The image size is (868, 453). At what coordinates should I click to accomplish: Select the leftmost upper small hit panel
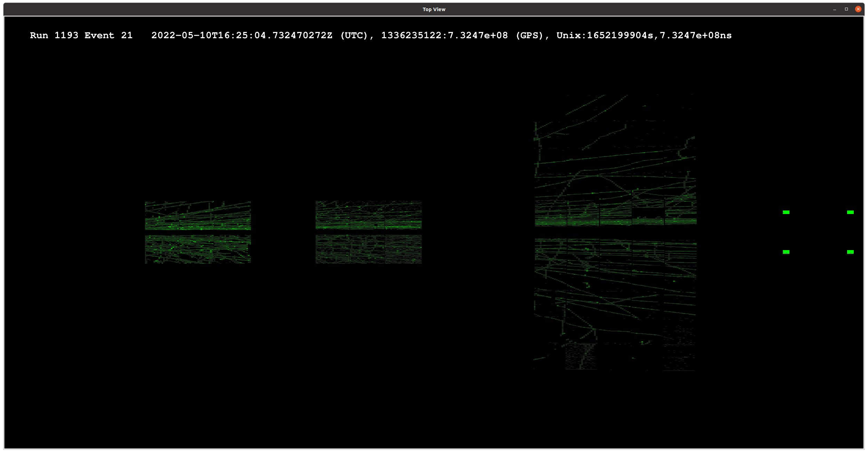coord(197,215)
